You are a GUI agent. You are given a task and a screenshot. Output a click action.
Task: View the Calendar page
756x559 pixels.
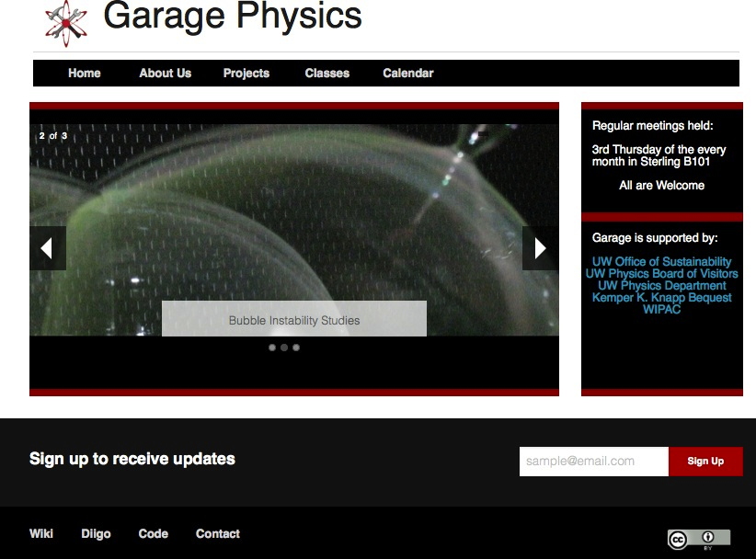tap(408, 74)
